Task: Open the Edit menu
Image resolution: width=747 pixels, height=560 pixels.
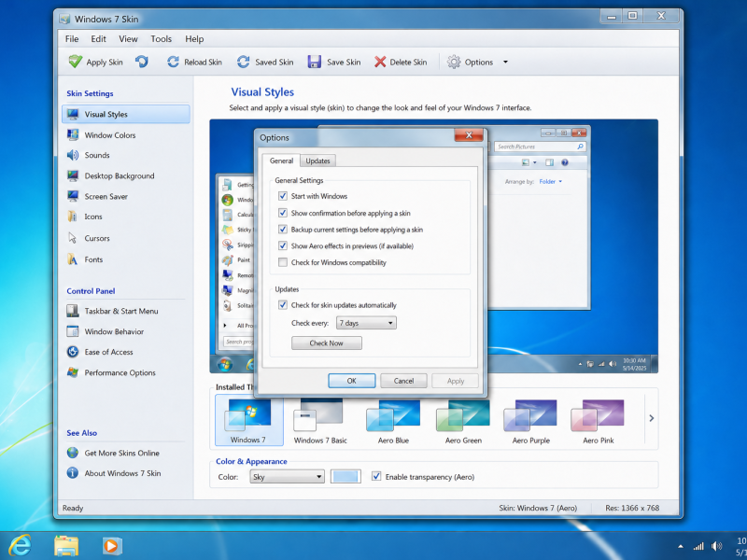Action: pos(99,39)
